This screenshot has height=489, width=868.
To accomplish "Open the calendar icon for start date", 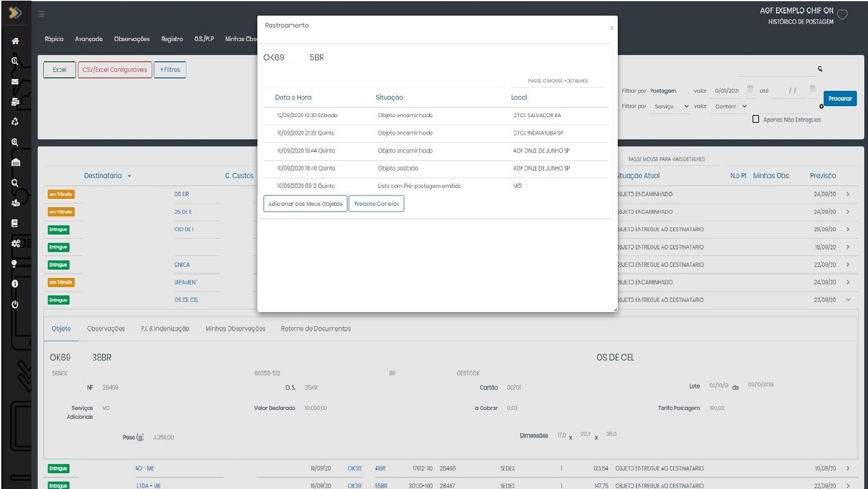I will click(x=750, y=89).
